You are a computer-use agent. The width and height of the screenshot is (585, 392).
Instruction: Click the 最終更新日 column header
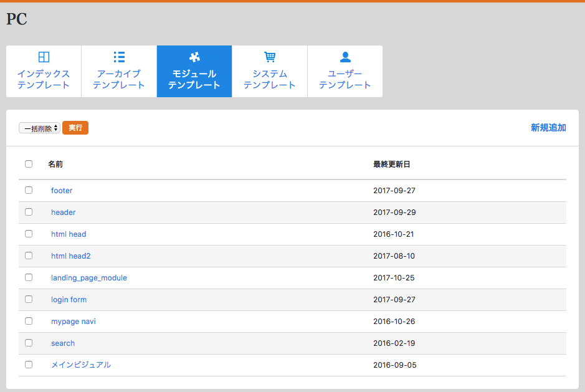392,165
